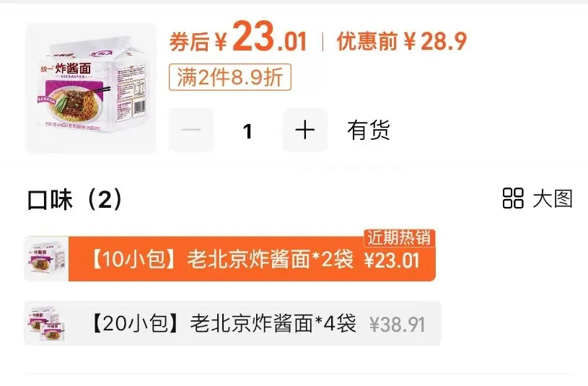Viewport: 588px width, 386px height.
Task: Click the 口味（2） section header
Action: (x=75, y=199)
